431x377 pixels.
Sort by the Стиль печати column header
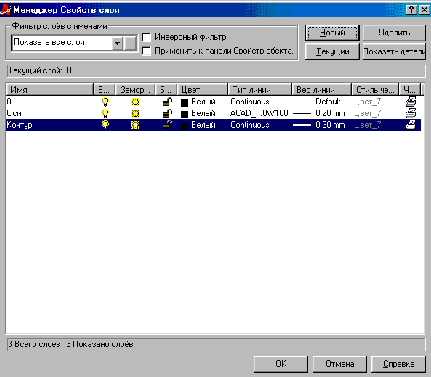coord(375,90)
